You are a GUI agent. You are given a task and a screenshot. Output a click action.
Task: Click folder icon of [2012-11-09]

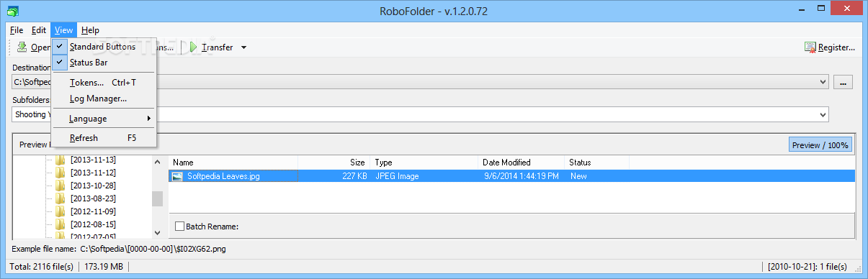61,211
